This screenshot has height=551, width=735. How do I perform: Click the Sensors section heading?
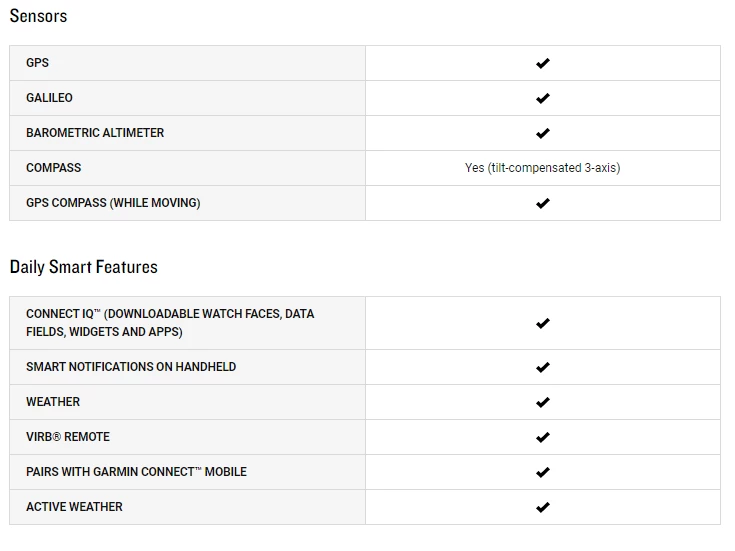pyautogui.click(x=38, y=16)
